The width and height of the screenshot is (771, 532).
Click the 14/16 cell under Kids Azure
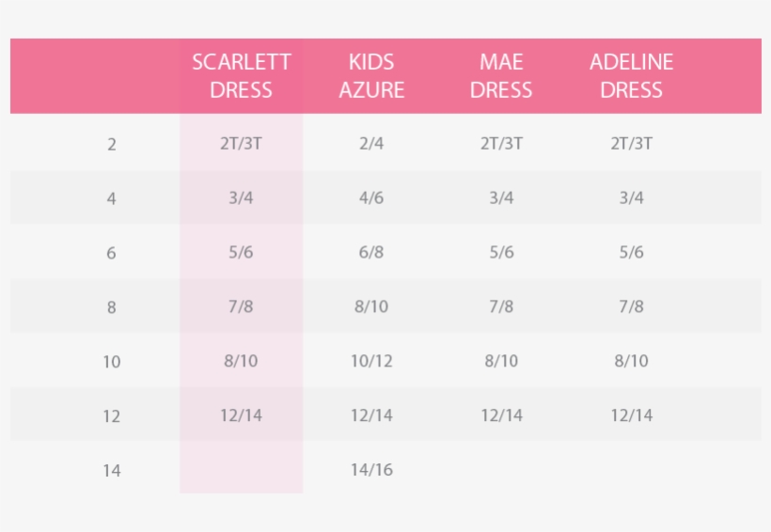pyautogui.click(x=371, y=470)
